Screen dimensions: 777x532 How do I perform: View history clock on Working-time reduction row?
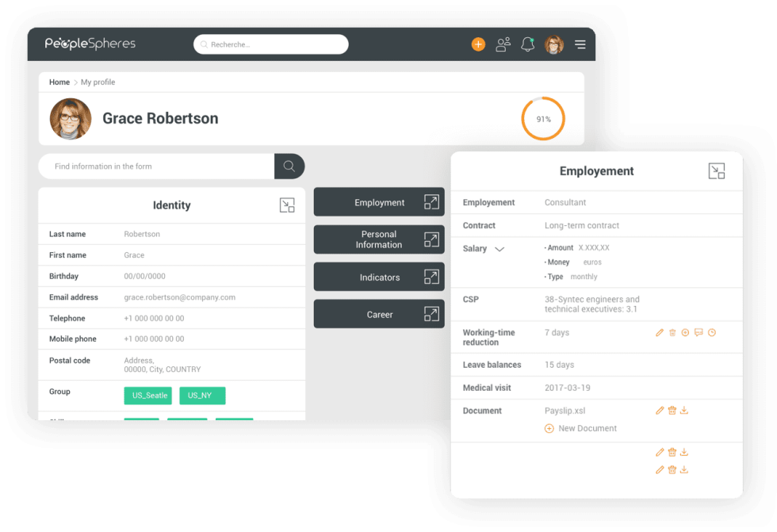point(712,333)
